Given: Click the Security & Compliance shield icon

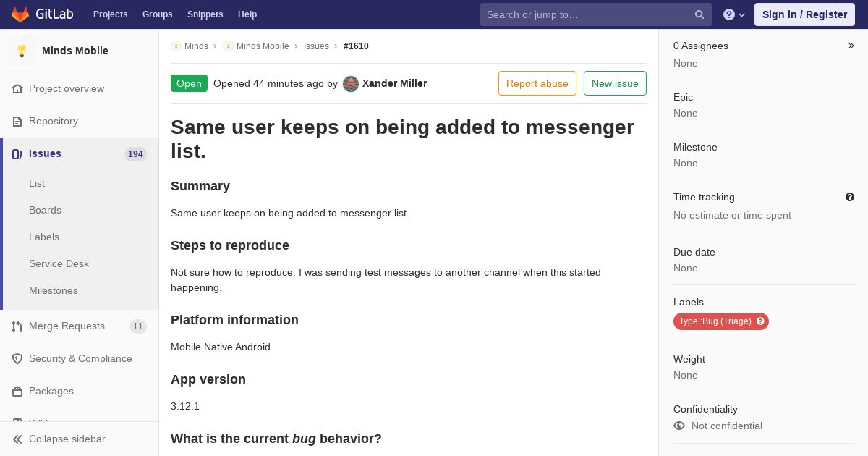Looking at the screenshot, I should coord(17,358).
